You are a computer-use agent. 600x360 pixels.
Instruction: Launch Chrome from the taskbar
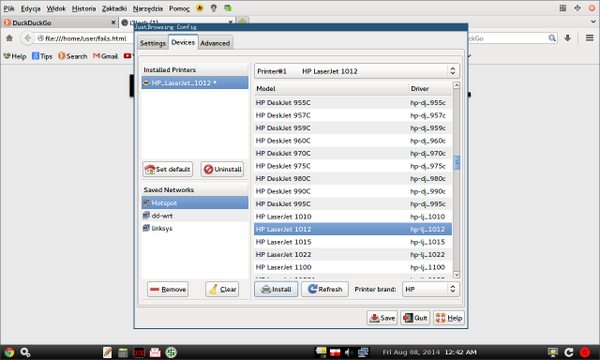(x=9, y=352)
